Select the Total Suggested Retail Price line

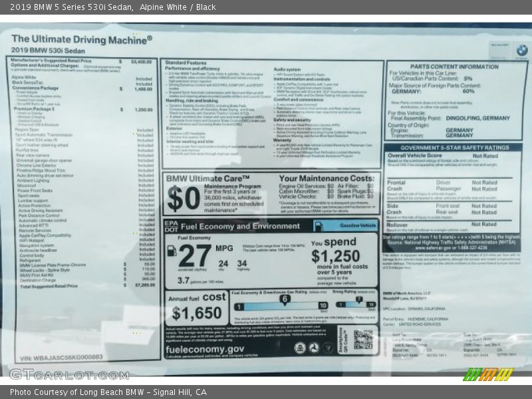pyautogui.click(x=88, y=286)
